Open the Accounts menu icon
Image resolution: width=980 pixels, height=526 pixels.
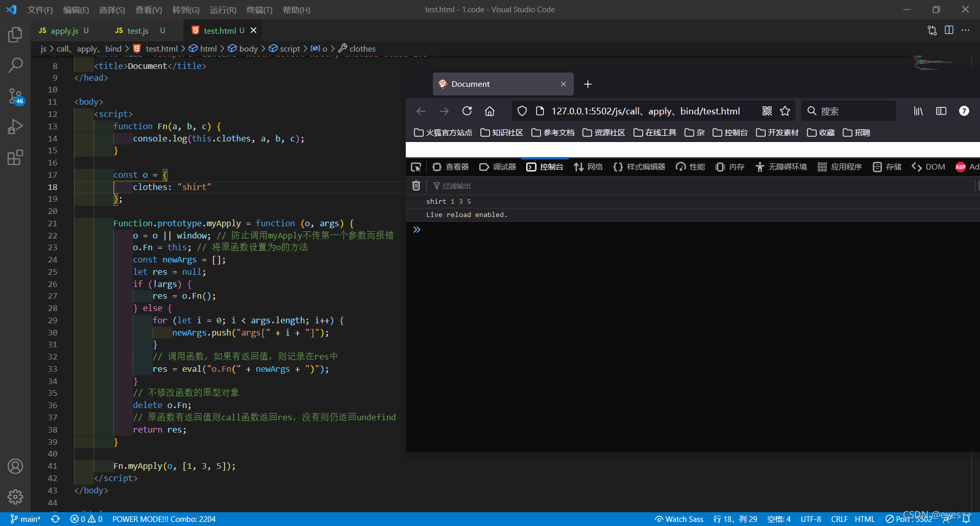15,466
